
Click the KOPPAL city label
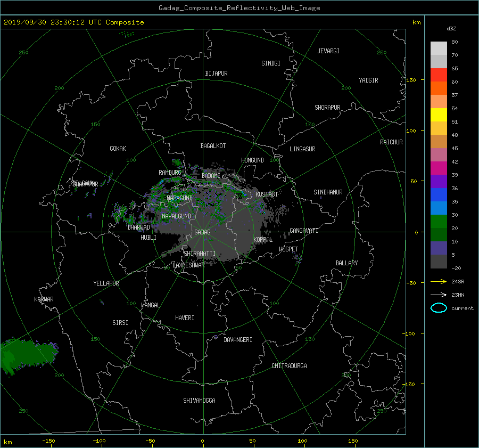(x=263, y=239)
